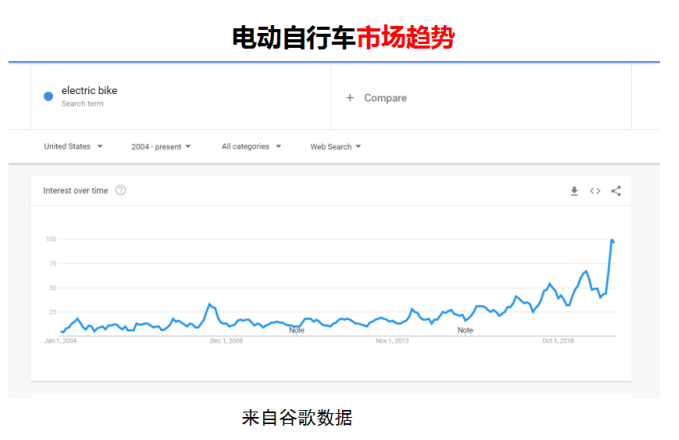The width and height of the screenshot is (679, 440).
Task: Click the caption 来自谷歌数据
Action: tap(297, 417)
